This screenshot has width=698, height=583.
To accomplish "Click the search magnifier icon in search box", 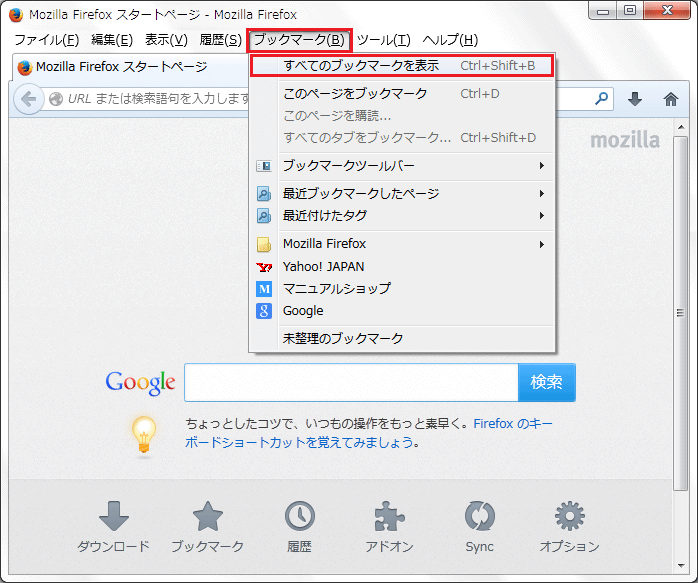I will (x=601, y=99).
